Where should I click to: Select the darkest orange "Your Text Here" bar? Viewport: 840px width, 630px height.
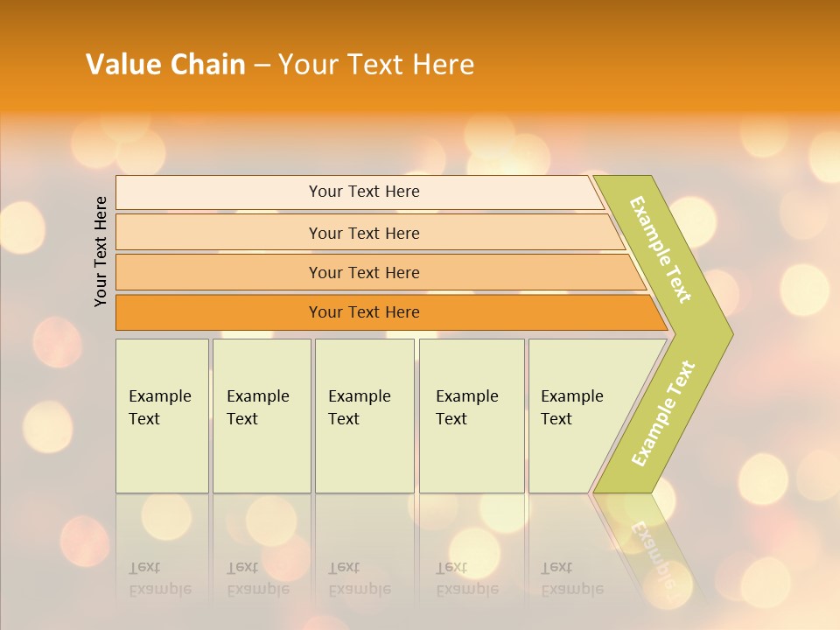point(364,312)
